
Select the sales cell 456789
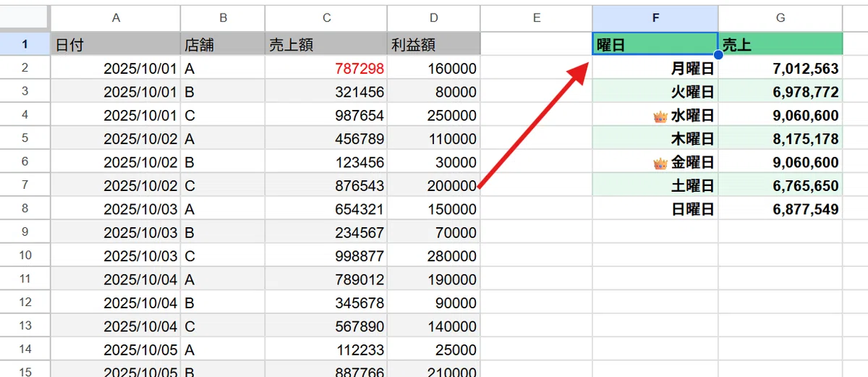326,138
